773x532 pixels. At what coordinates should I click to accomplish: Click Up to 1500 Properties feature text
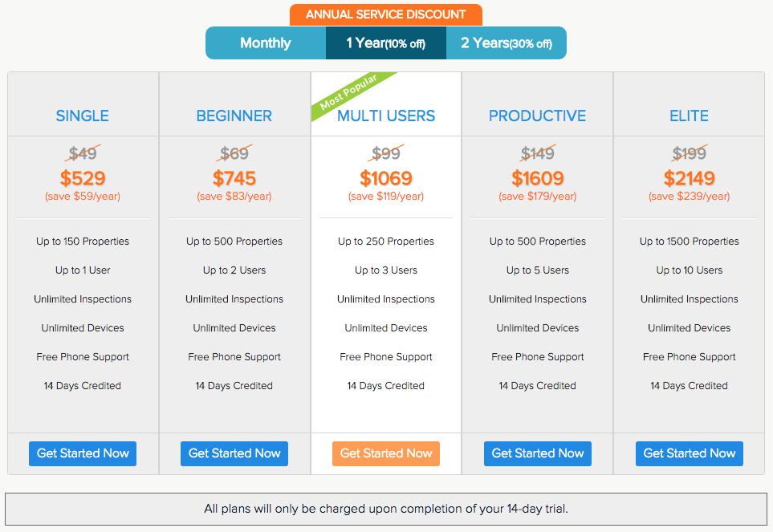pyautogui.click(x=690, y=242)
